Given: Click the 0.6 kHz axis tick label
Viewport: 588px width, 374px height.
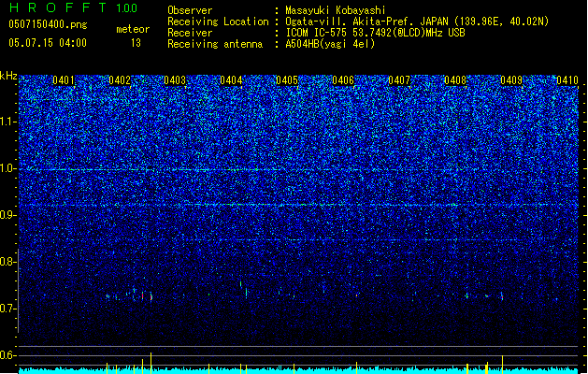Looking at the screenshot, I should pyautogui.click(x=8, y=355).
